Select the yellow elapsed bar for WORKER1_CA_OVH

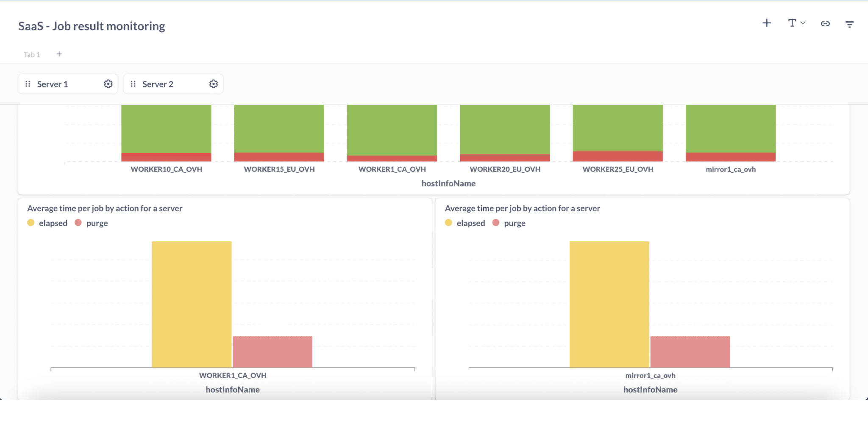coord(192,303)
